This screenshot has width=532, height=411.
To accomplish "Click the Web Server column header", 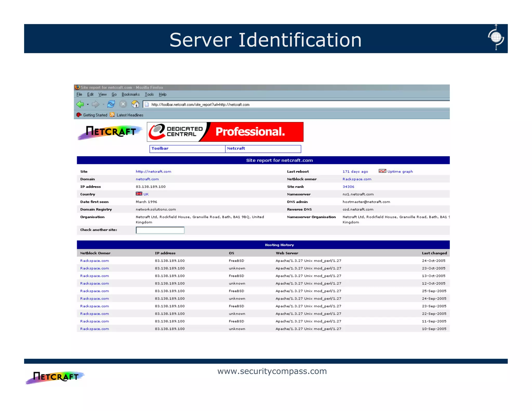I will coord(287,253).
